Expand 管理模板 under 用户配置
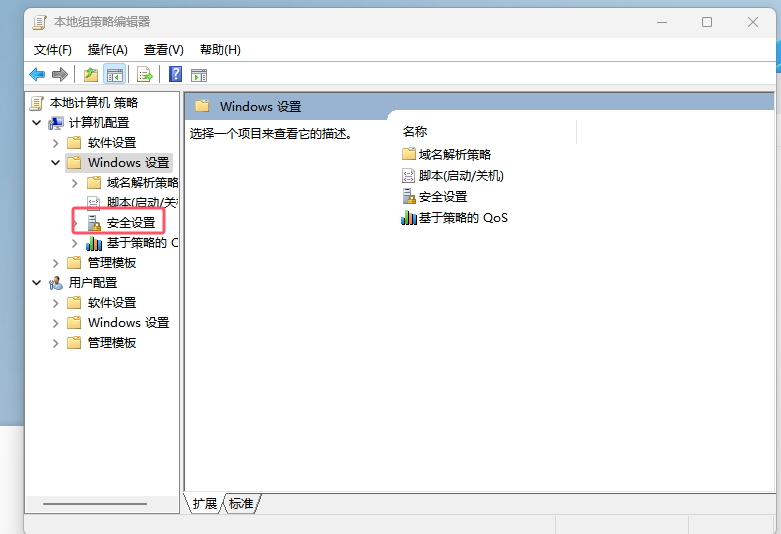This screenshot has height=534, width=781. click(56, 343)
